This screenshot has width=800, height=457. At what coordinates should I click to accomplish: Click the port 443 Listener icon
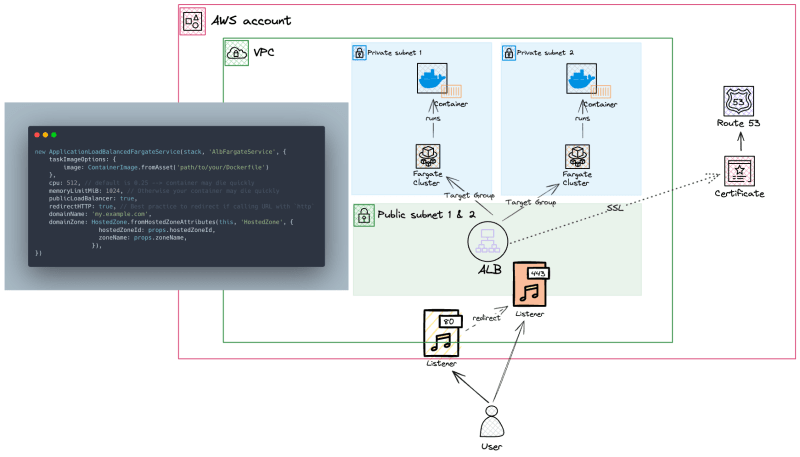[x=531, y=285]
